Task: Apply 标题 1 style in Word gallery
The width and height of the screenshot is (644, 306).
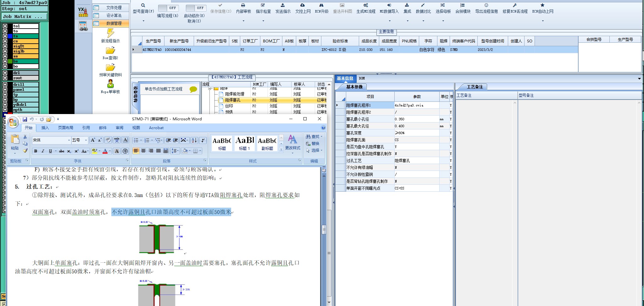Action: [x=244, y=143]
